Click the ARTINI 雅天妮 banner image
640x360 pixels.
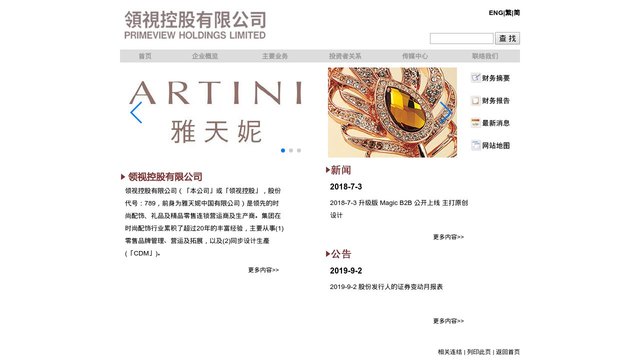click(216, 112)
